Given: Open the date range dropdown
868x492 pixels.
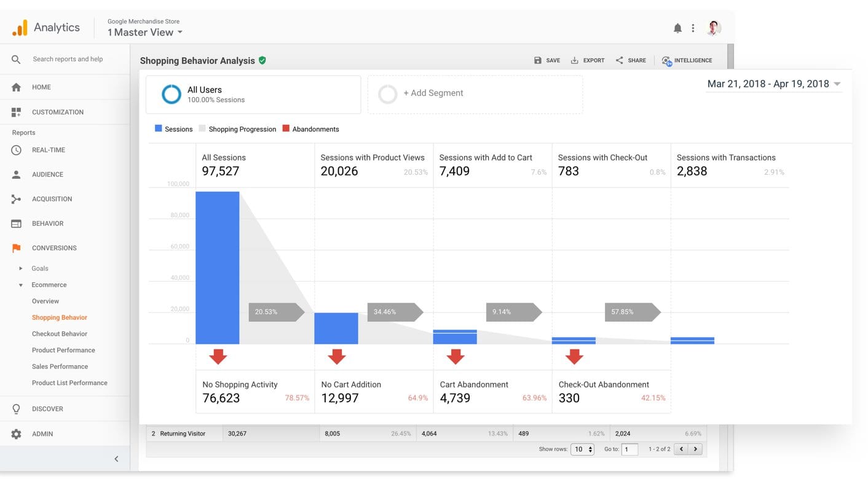Looking at the screenshot, I should (771, 84).
